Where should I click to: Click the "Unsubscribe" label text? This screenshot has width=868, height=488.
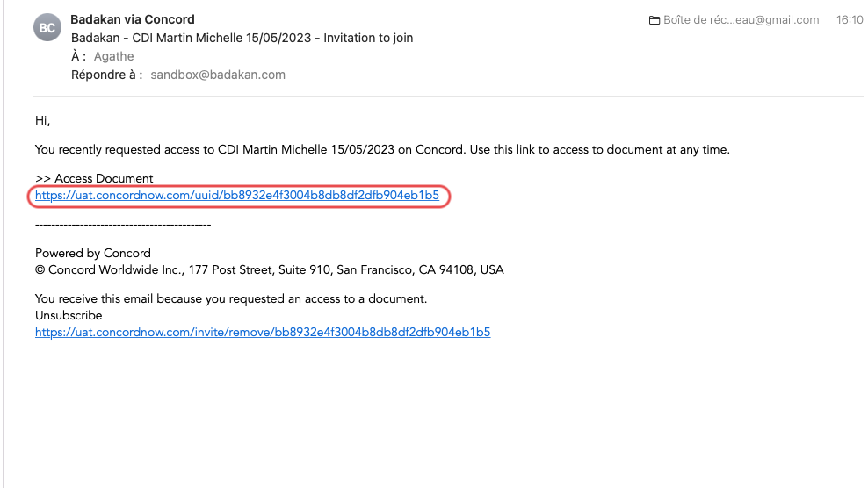(x=69, y=315)
